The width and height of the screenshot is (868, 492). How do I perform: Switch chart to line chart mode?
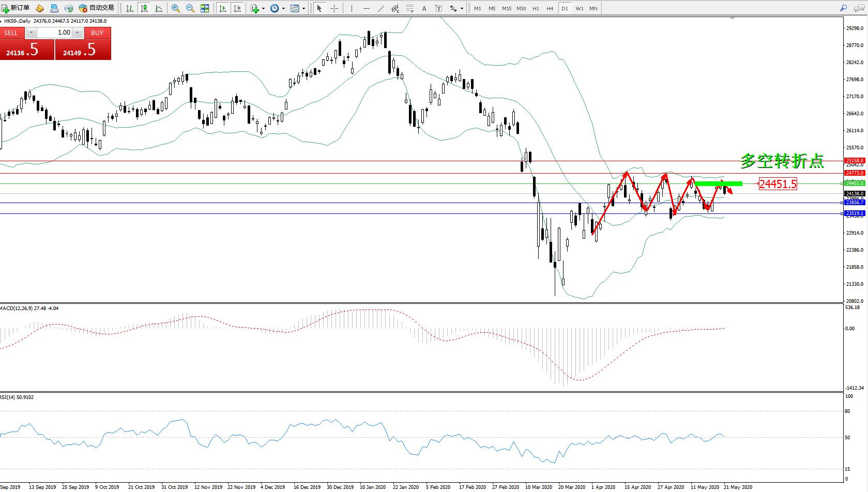159,8
